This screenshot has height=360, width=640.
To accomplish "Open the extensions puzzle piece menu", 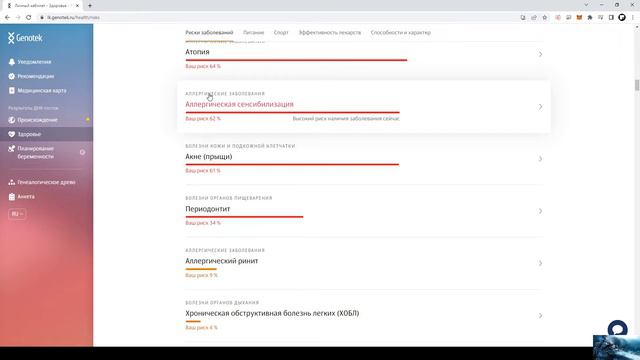I will (590, 18).
